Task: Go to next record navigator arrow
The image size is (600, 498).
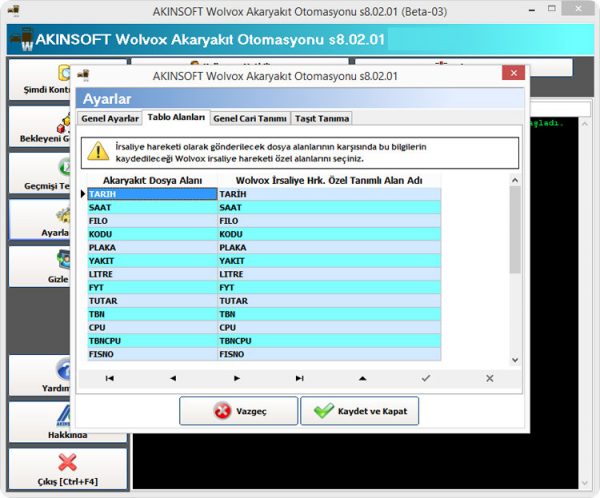Action: point(236,378)
